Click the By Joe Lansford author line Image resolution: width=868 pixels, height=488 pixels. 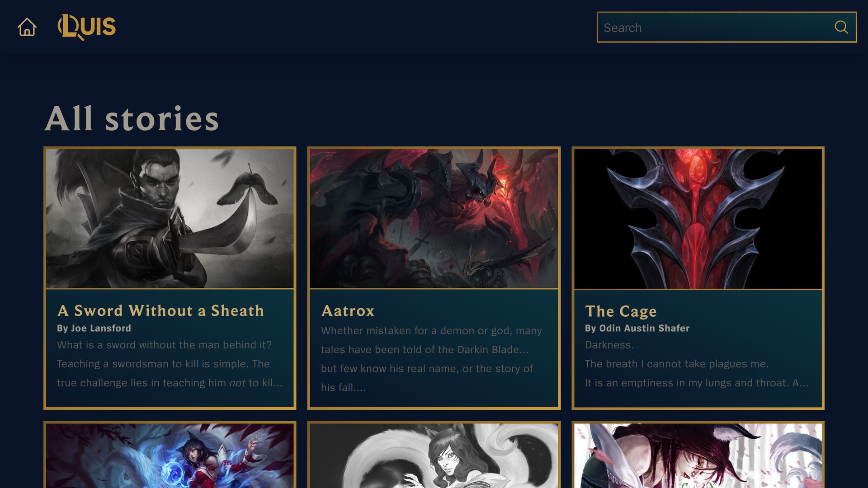[x=94, y=328]
